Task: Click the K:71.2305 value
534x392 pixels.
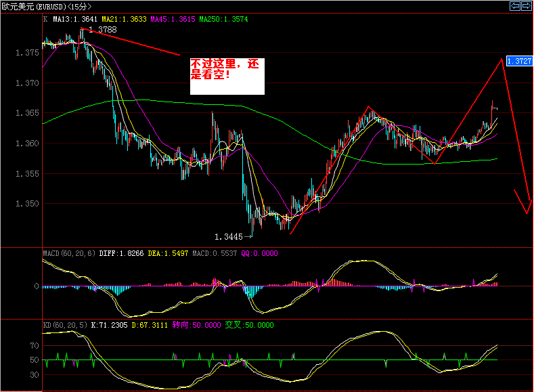Action: click(x=110, y=325)
